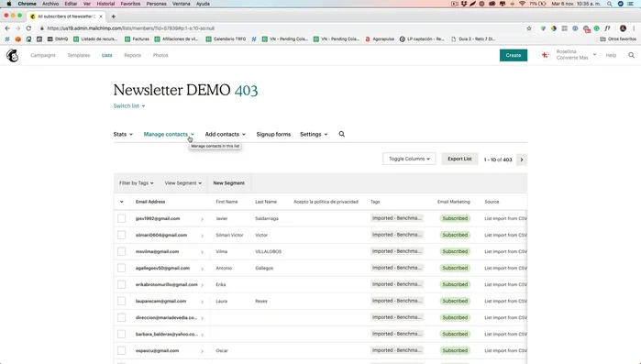Open the Wi-Fi status menu
641x364 pixels.
pos(522,4)
